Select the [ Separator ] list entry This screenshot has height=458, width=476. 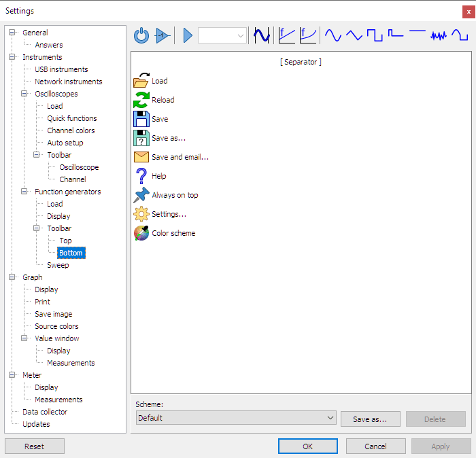coord(301,62)
